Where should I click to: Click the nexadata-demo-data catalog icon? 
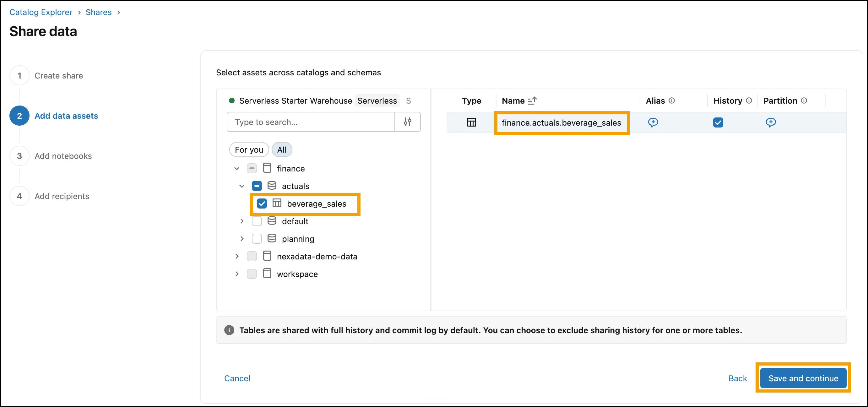267,256
